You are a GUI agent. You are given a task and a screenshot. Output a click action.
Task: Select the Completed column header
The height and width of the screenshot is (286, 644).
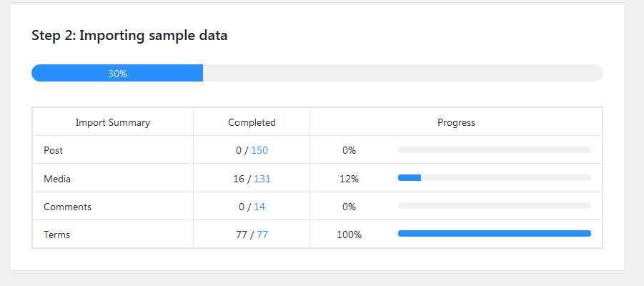point(252,122)
